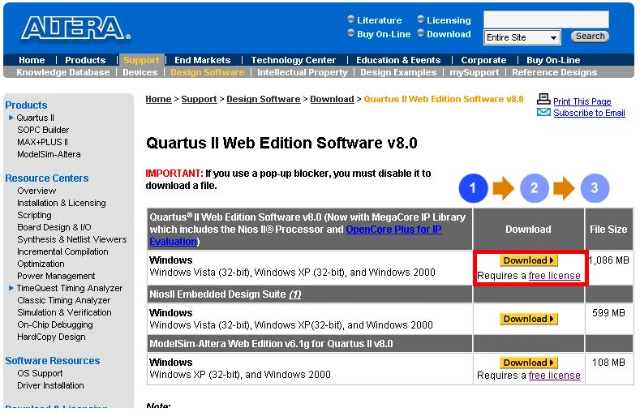Click the search text input field
The width and height of the screenshot is (640, 415).
546,20
